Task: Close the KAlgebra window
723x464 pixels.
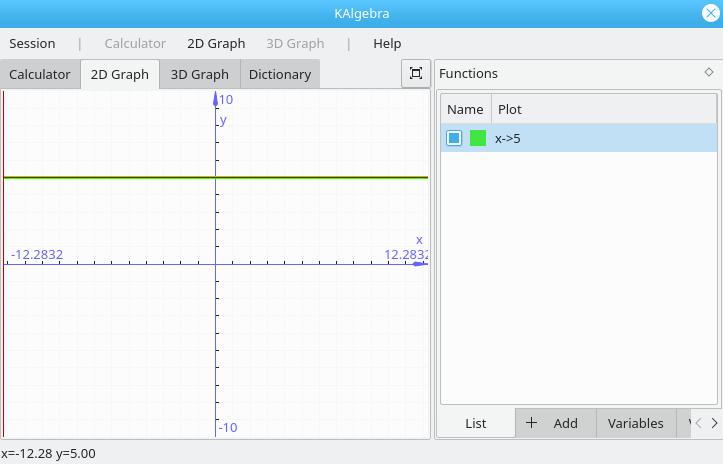Action: point(709,14)
